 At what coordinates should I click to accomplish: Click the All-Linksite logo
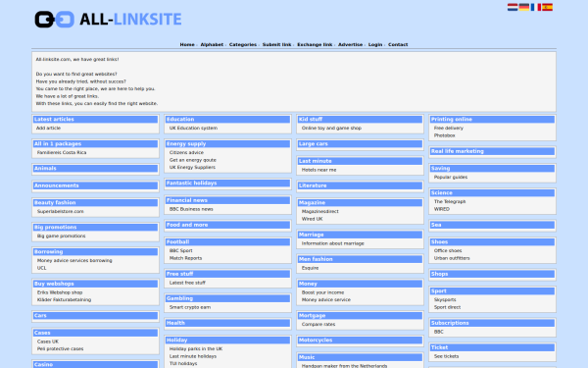point(108,20)
